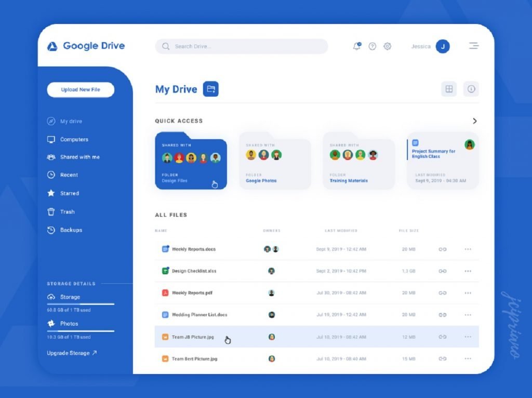Copy the share link for Team Bert Picture.jpg
The height and width of the screenshot is (398, 532).
443,359
